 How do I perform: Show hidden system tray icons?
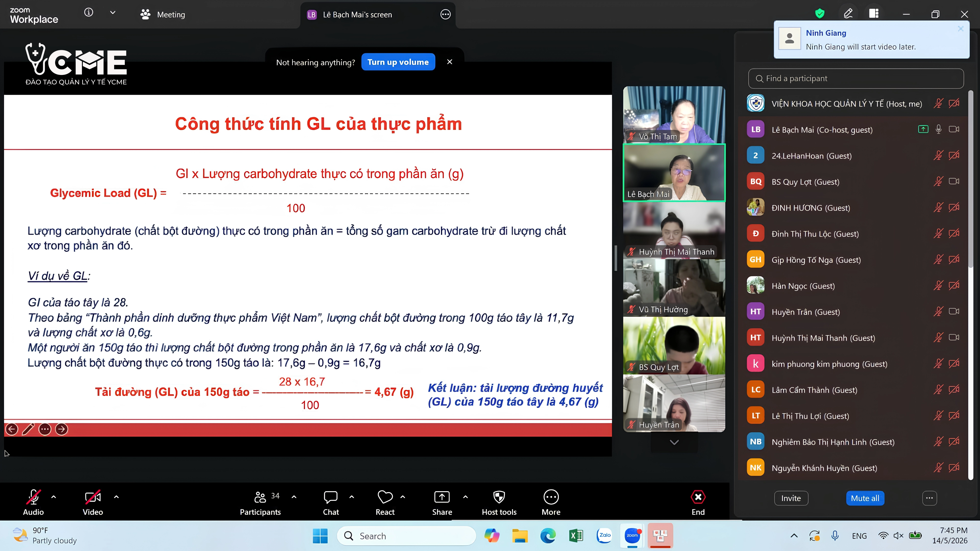[794, 536]
